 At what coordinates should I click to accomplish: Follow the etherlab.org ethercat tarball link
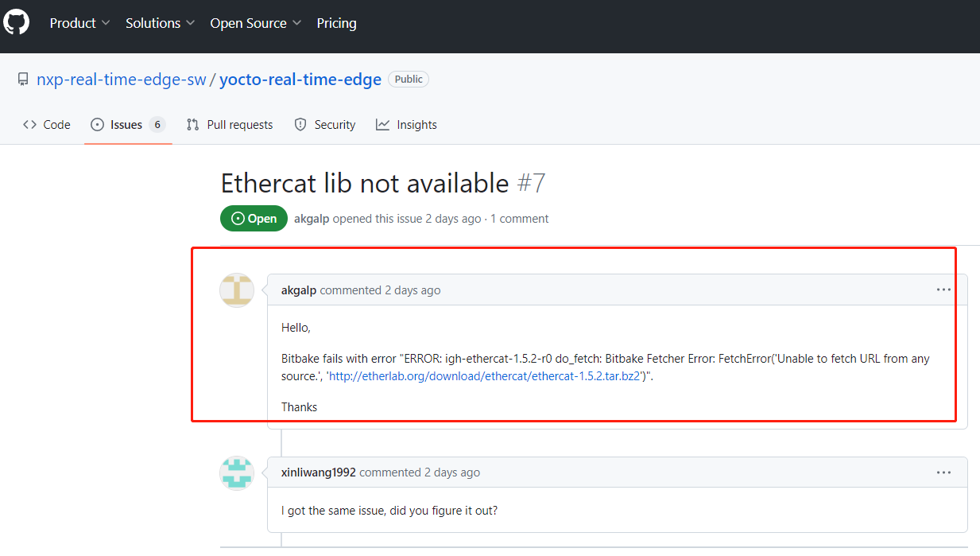pos(484,376)
